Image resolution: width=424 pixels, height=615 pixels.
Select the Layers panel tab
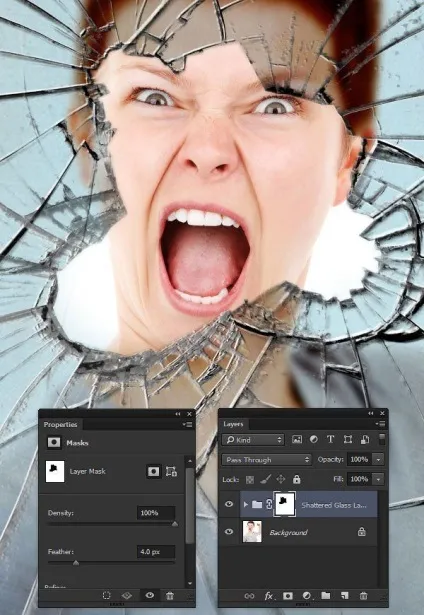coord(233,424)
